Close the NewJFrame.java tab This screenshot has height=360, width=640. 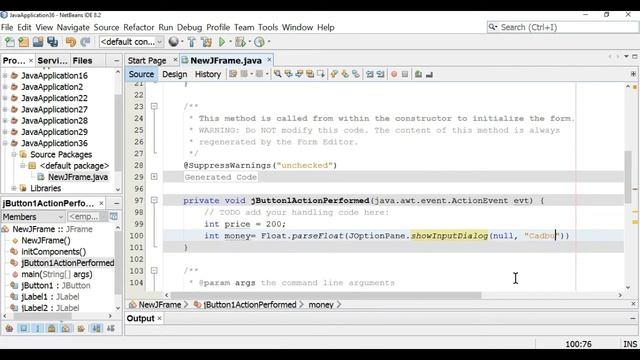(x=269, y=60)
